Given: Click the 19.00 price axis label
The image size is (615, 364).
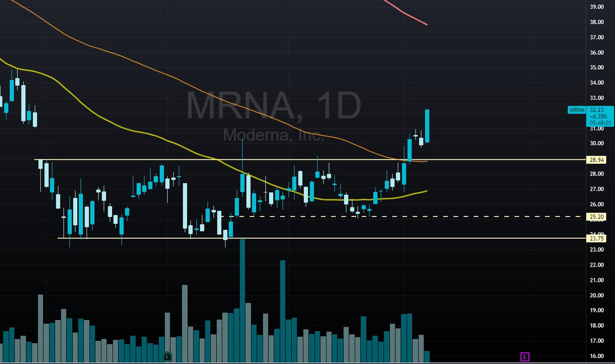Looking at the screenshot, I should [597, 311].
